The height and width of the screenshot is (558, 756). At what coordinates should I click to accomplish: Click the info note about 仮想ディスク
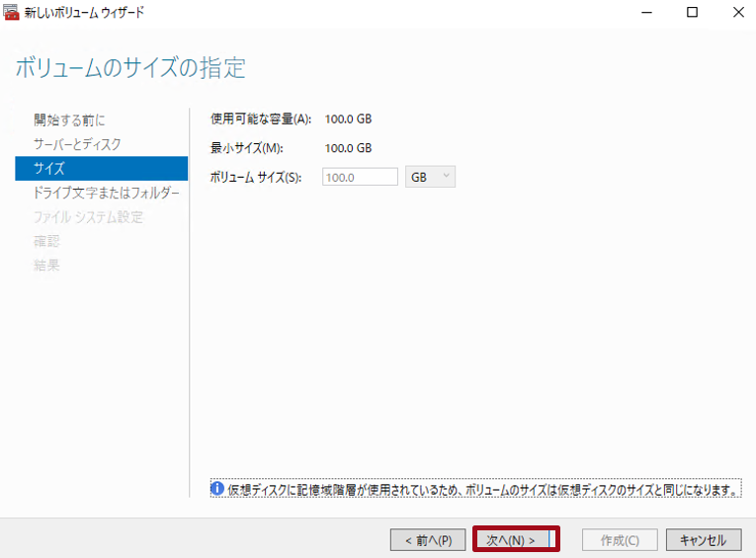pyautogui.click(x=476, y=488)
